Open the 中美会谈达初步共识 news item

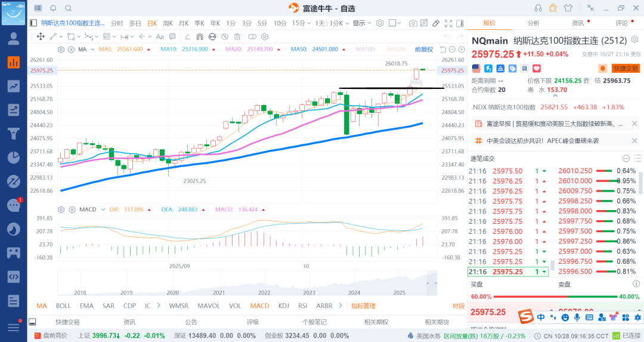pyautogui.click(x=542, y=141)
